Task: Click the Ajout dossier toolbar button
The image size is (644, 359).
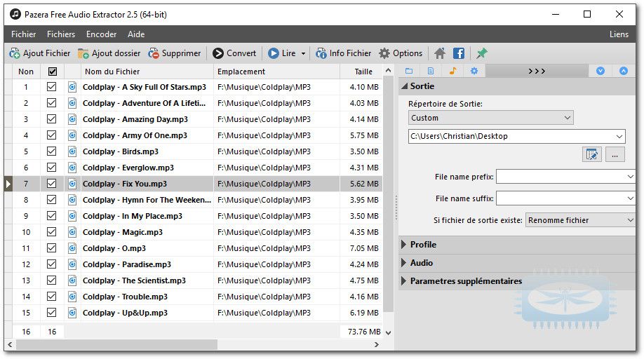Action: click(109, 53)
